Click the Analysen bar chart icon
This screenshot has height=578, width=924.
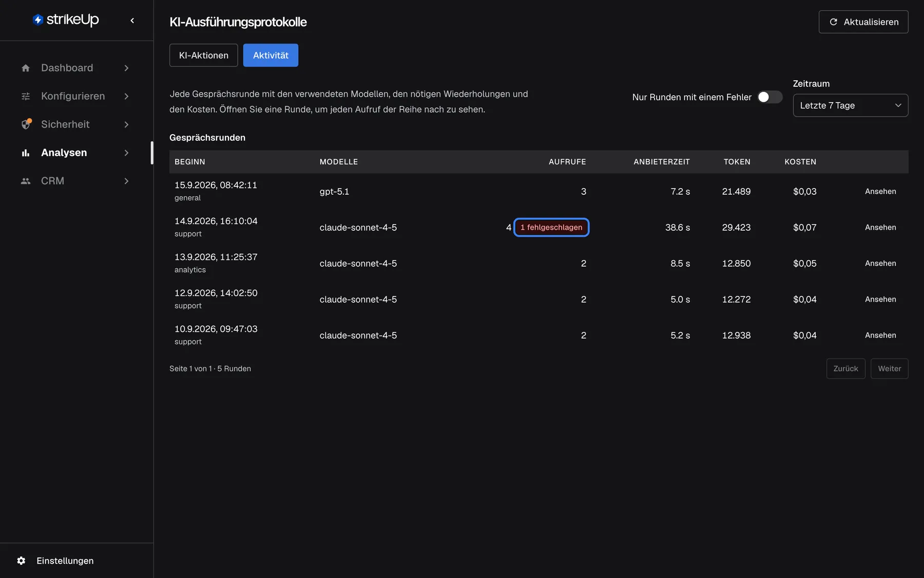(26, 153)
